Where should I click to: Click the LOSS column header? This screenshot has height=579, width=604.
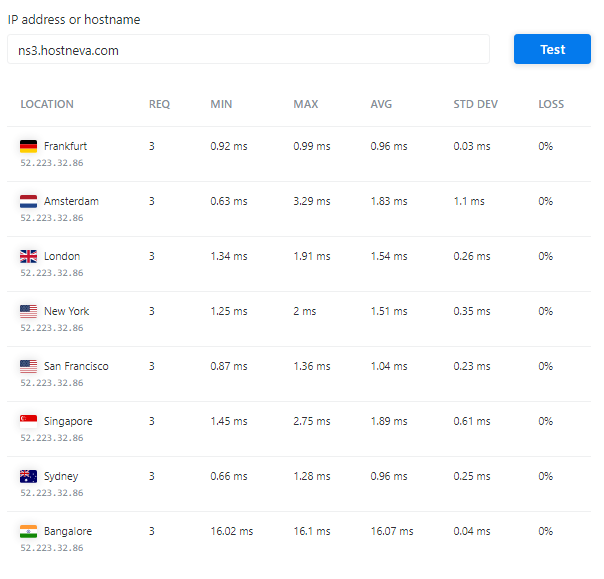551,104
